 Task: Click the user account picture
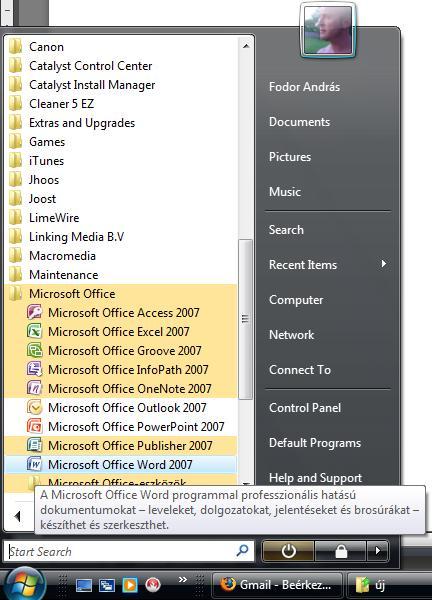click(x=328, y=30)
